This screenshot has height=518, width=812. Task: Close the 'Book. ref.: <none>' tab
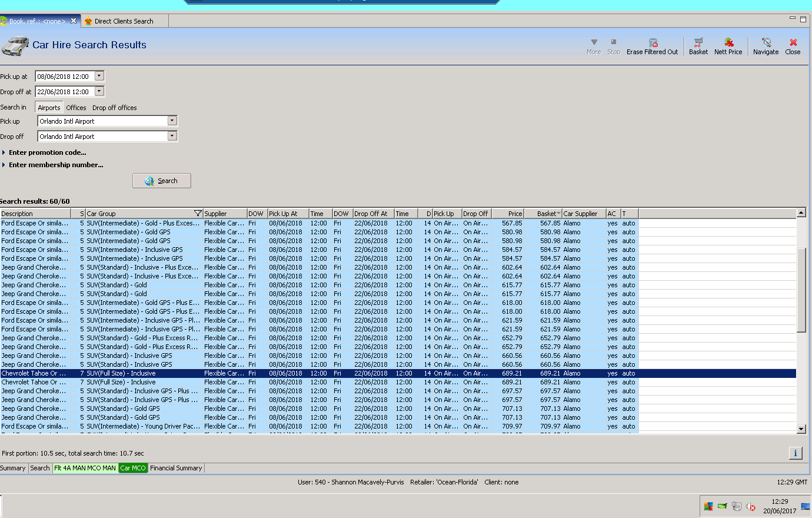pos(74,21)
